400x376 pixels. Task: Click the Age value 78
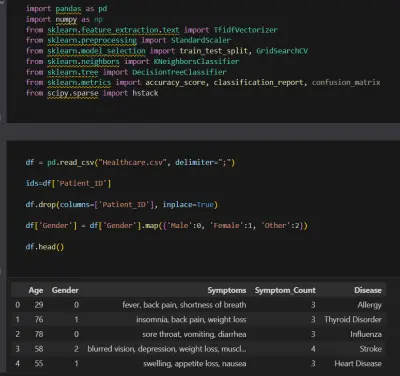(x=39, y=334)
